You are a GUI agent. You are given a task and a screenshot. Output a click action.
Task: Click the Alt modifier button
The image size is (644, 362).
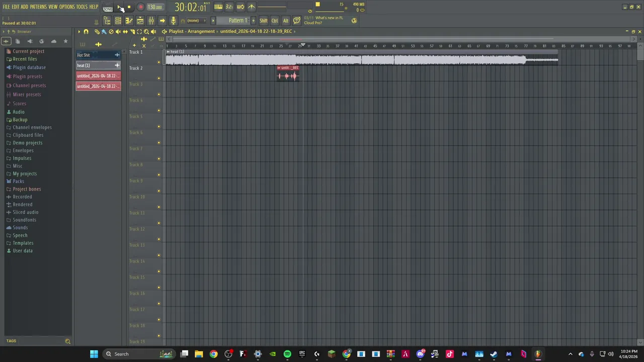(286, 21)
